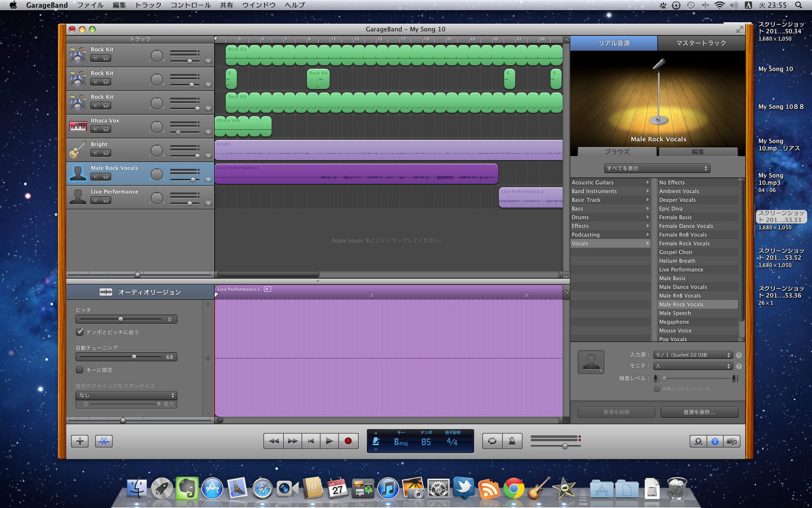Select the Live Performance track icon
The image size is (812, 508).
tap(78, 197)
